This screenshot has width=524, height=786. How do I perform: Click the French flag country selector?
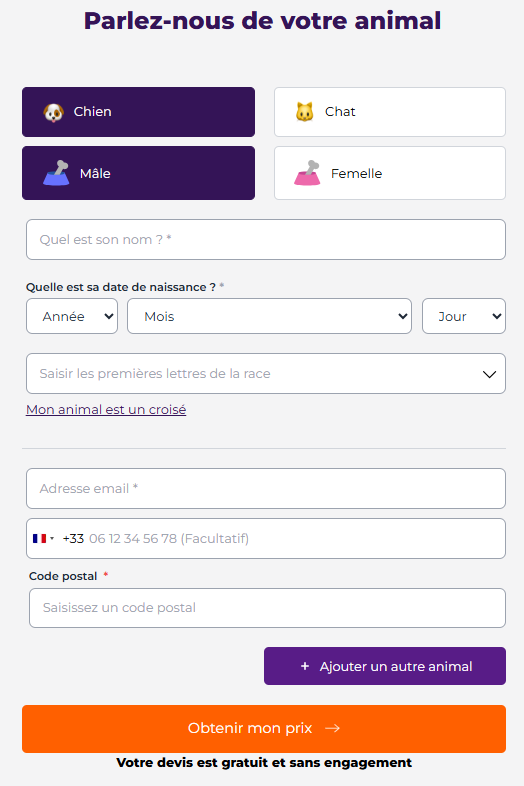[x=44, y=538]
